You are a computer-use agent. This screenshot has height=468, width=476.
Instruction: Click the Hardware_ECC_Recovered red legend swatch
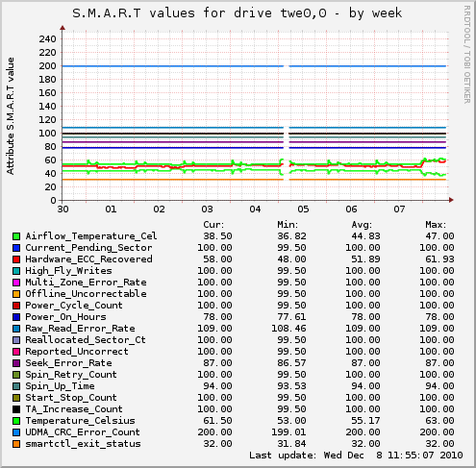[x=16, y=259]
